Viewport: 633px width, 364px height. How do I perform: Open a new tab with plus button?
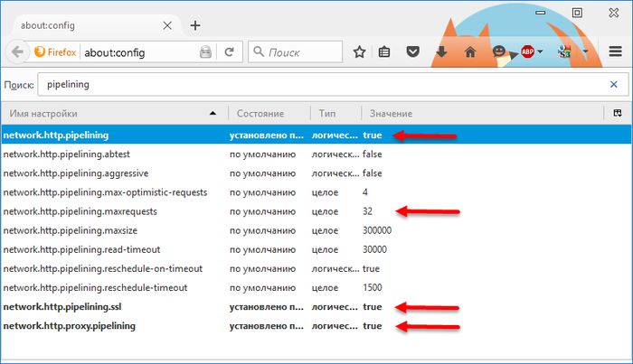(x=195, y=25)
